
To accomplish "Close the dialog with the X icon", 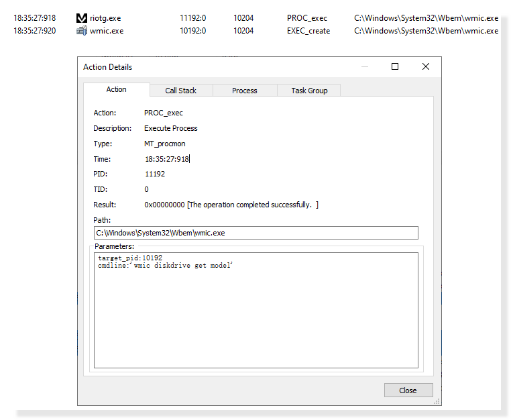I will pos(425,66).
